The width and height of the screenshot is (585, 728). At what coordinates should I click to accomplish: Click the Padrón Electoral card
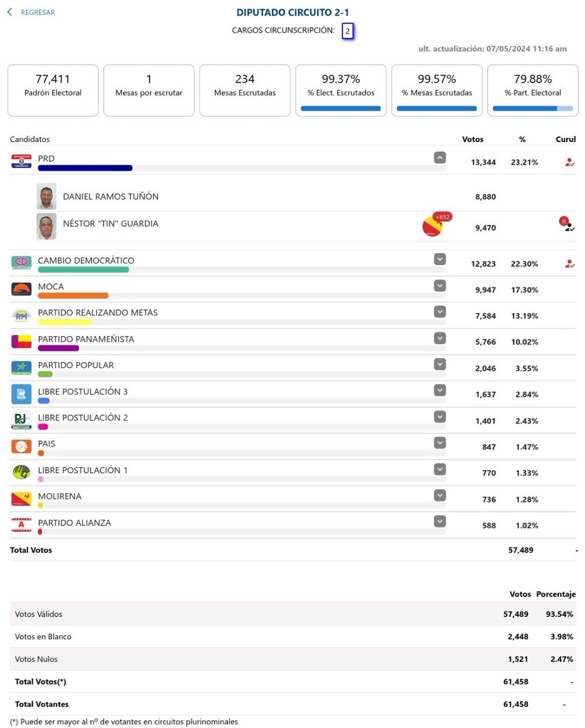click(x=53, y=90)
